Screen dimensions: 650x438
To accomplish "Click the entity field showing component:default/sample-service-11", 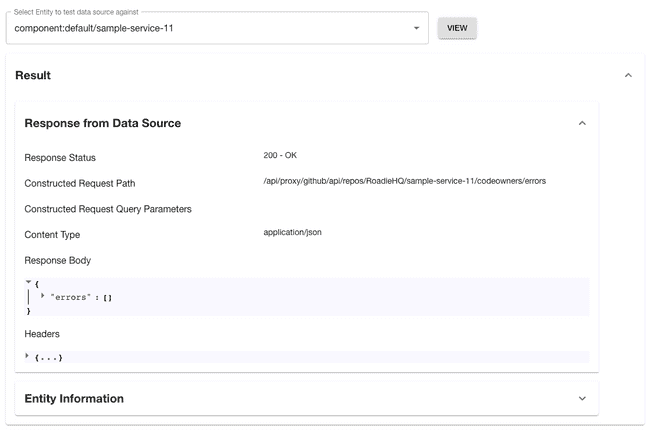I will [x=217, y=28].
